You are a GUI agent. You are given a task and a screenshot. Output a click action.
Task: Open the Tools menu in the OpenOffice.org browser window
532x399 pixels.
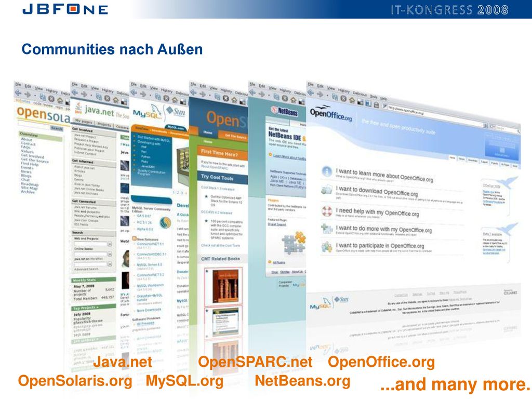point(373,96)
